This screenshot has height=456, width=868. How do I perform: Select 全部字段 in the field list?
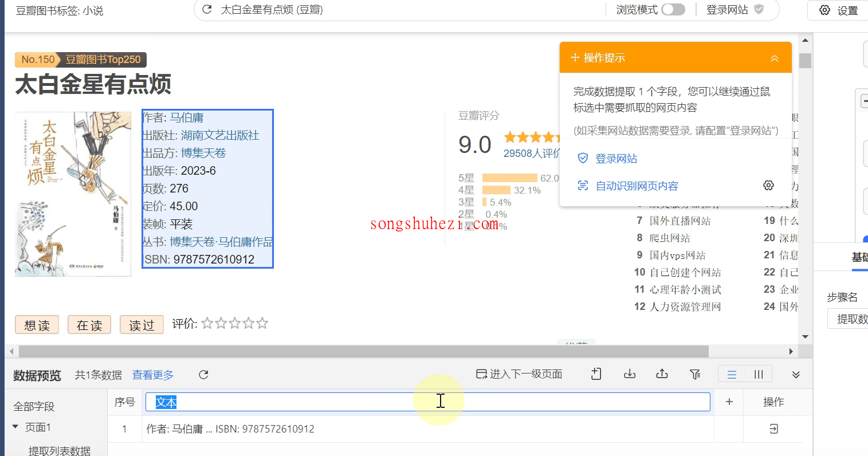(34, 406)
